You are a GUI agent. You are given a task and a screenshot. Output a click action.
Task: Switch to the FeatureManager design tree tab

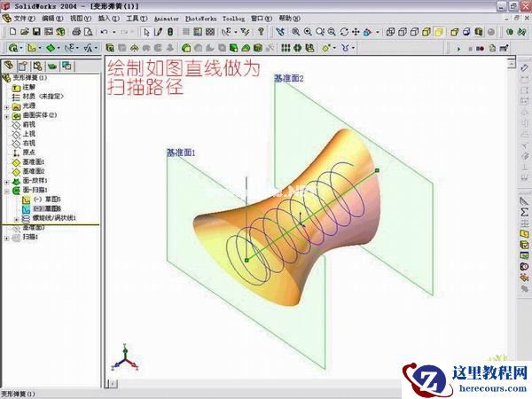tap(9, 65)
